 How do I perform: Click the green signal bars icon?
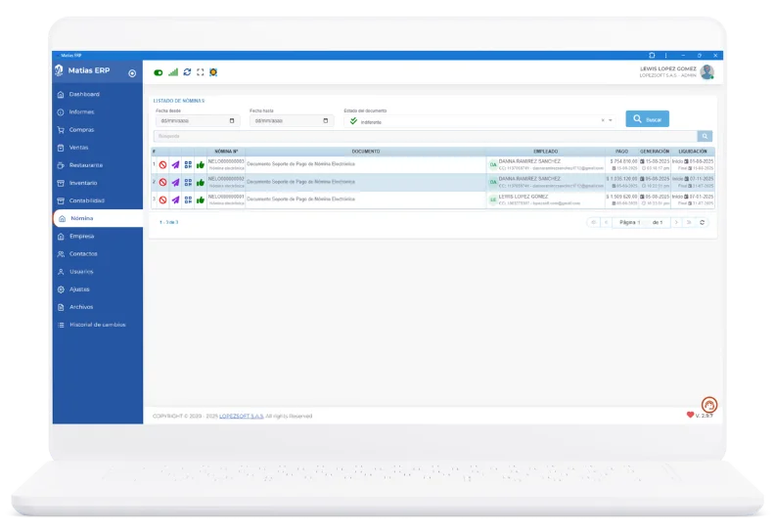coord(173,71)
